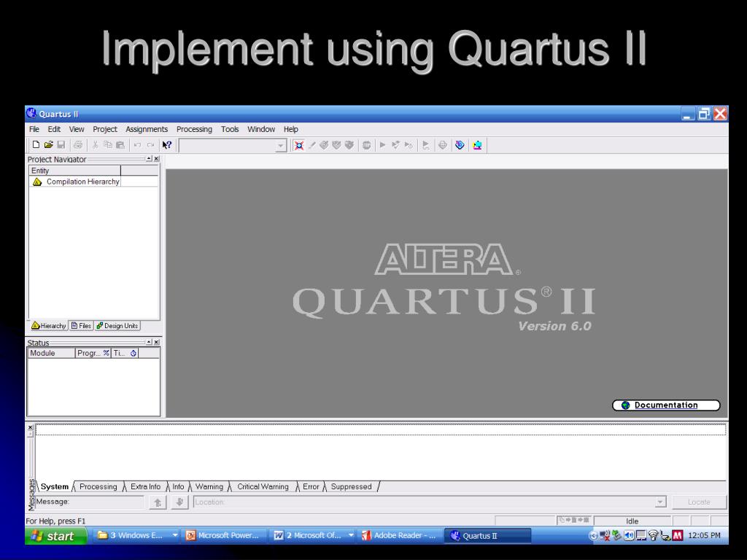Open the Processing menu
This screenshot has width=747, height=560.
194,129
